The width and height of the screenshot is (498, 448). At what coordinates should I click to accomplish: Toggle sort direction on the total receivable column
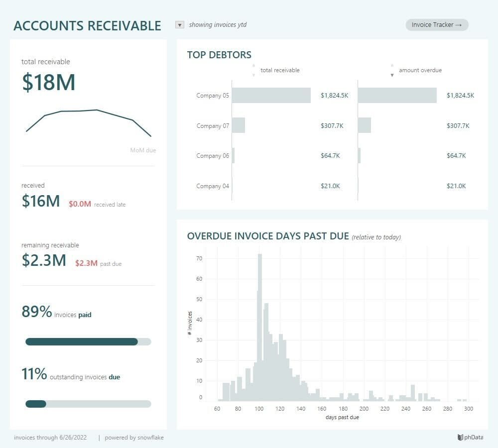tap(279, 70)
